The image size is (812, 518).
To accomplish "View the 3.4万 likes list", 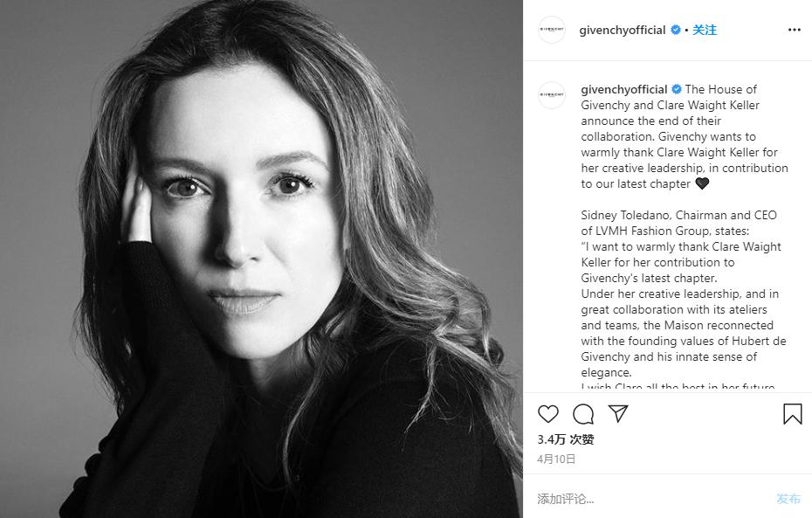I will coord(565,439).
